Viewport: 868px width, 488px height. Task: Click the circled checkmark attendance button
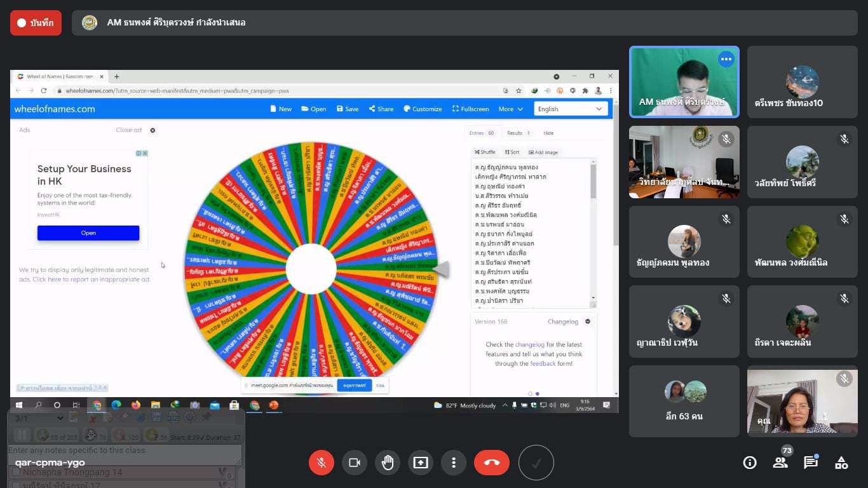(x=536, y=463)
